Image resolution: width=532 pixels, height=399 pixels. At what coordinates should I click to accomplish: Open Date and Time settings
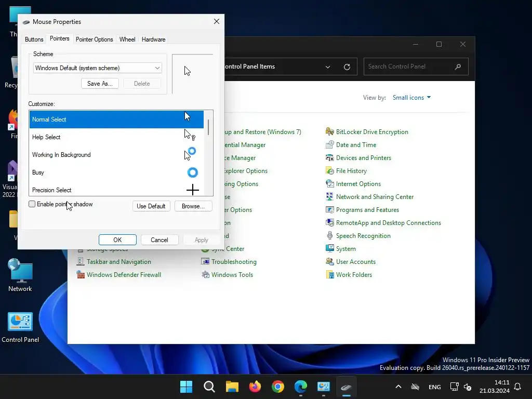[356, 145]
